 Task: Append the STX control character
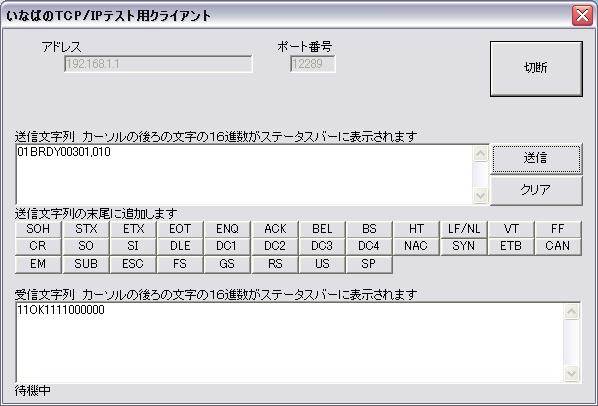click(x=86, y=229)
